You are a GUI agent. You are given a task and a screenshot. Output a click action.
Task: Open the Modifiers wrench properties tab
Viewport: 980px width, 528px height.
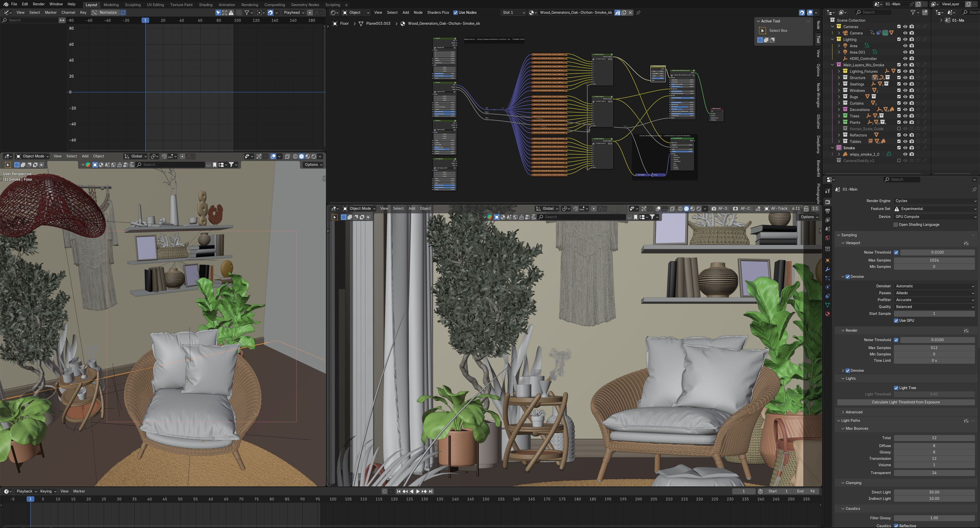pos(827,269)
